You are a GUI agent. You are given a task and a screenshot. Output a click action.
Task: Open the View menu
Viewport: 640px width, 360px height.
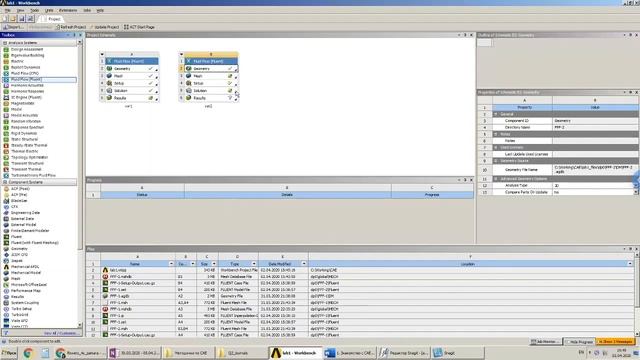click(x=20, y=10)
